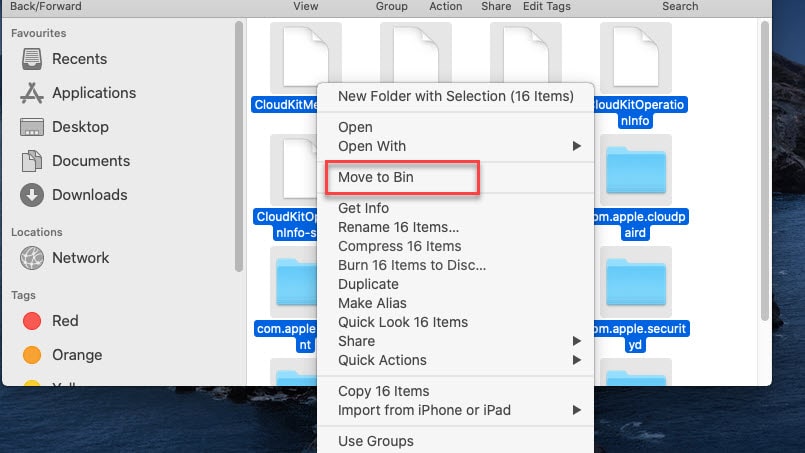Click the Action toolbar item

446,6
